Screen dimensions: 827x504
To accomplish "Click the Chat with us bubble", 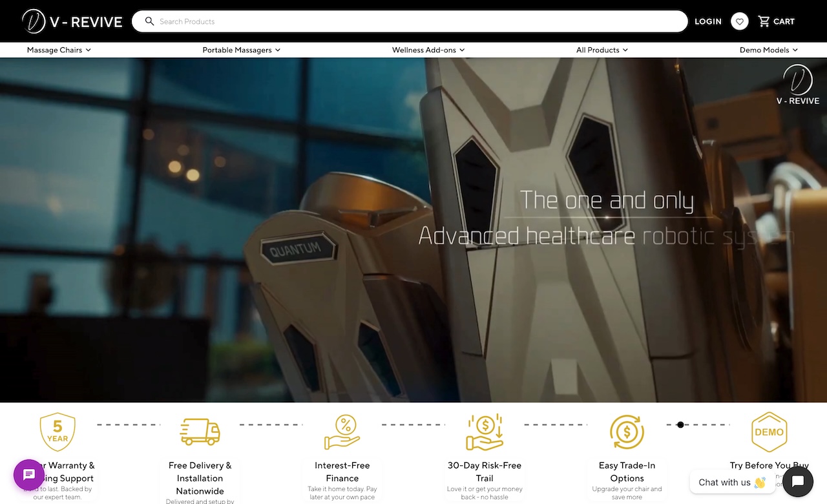I will pos(732,482).
